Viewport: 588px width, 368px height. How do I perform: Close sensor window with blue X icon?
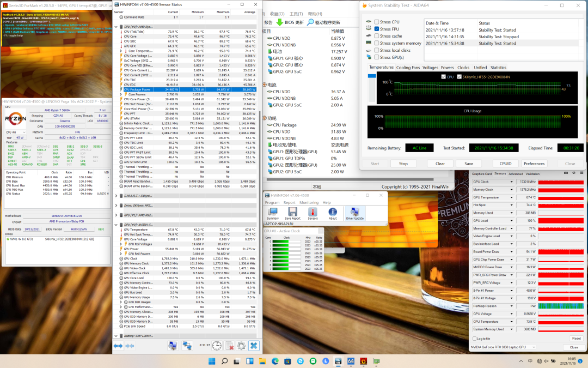(254, 346)
